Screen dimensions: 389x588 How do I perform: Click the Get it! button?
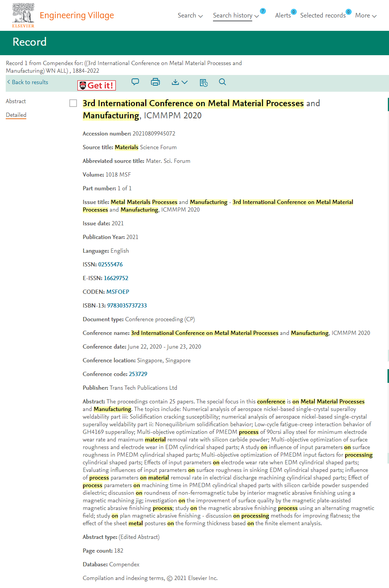[x=96, y=86]
